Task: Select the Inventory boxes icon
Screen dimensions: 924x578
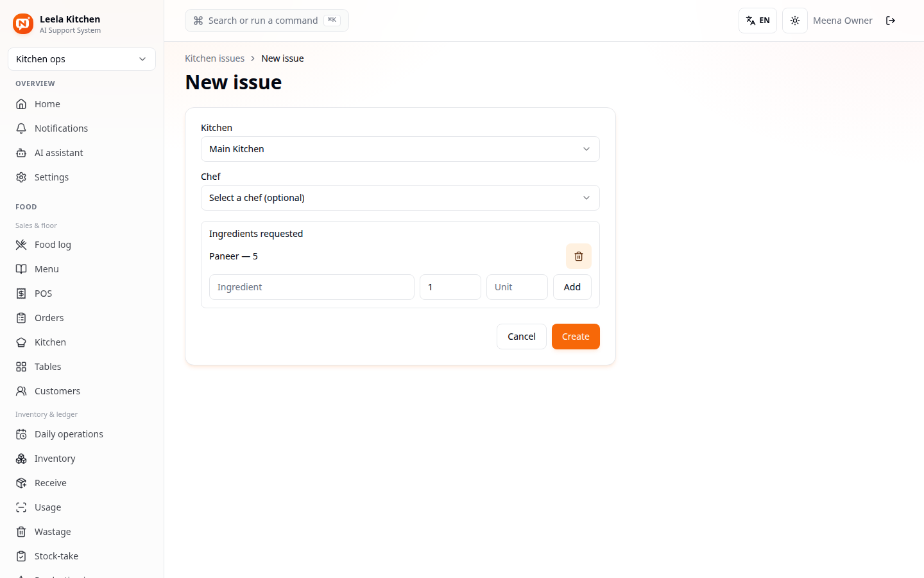Action: (x=21, y=459)
